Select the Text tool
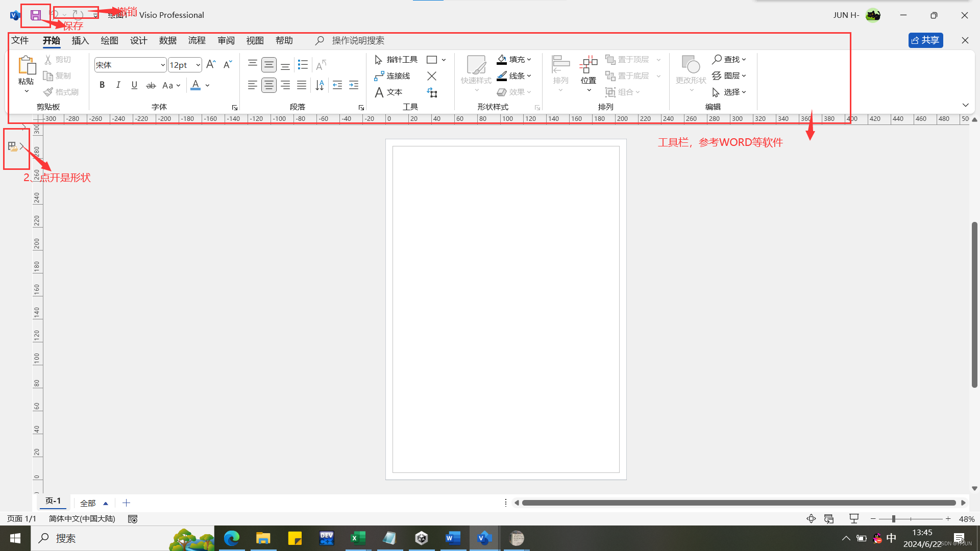The height and width of the screenshot is (551, 980). pos(389,92)
